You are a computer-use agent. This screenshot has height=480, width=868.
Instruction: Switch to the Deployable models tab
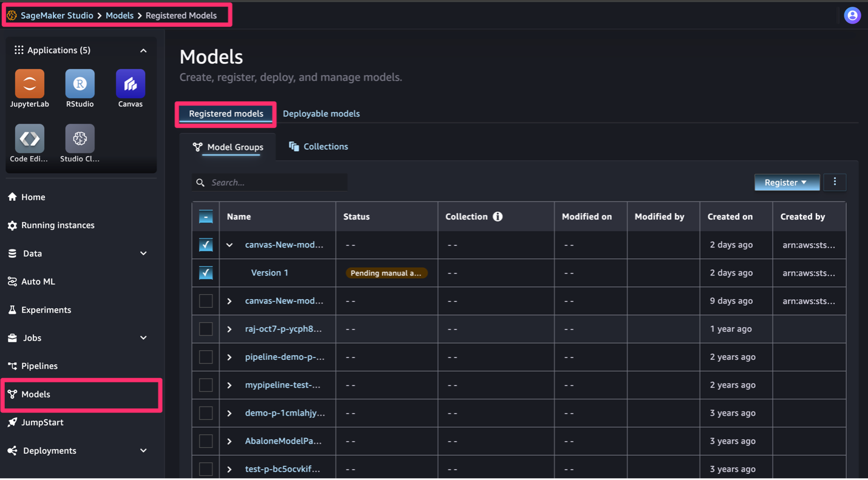[x=321, y=113]
